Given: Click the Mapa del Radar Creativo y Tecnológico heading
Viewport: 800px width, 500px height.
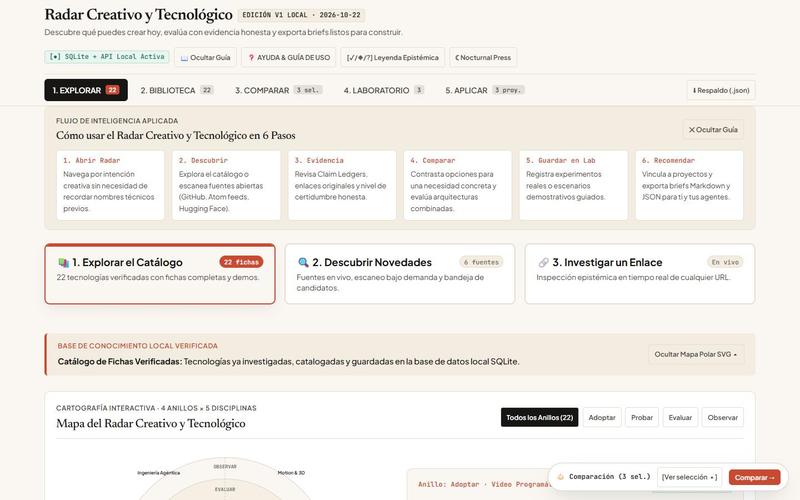Looking at the screenshot, I should click(x=151, y=423).
